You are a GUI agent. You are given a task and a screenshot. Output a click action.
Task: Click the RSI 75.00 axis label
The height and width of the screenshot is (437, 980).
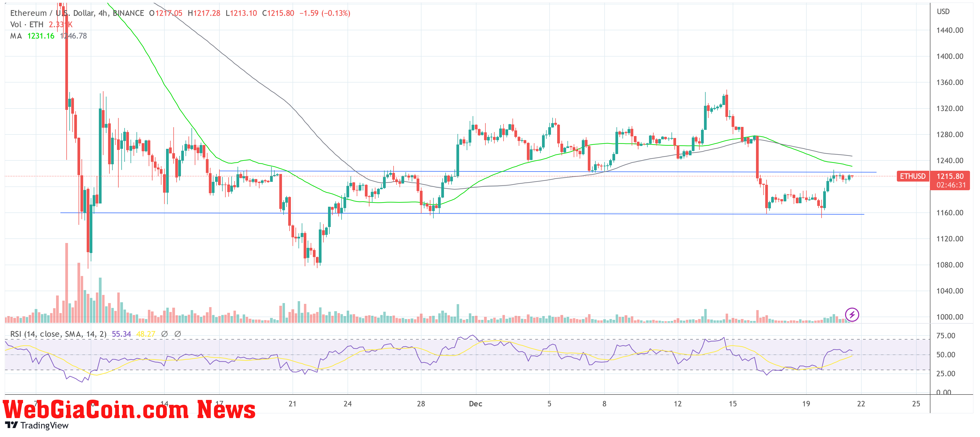[x=946, y=336]
